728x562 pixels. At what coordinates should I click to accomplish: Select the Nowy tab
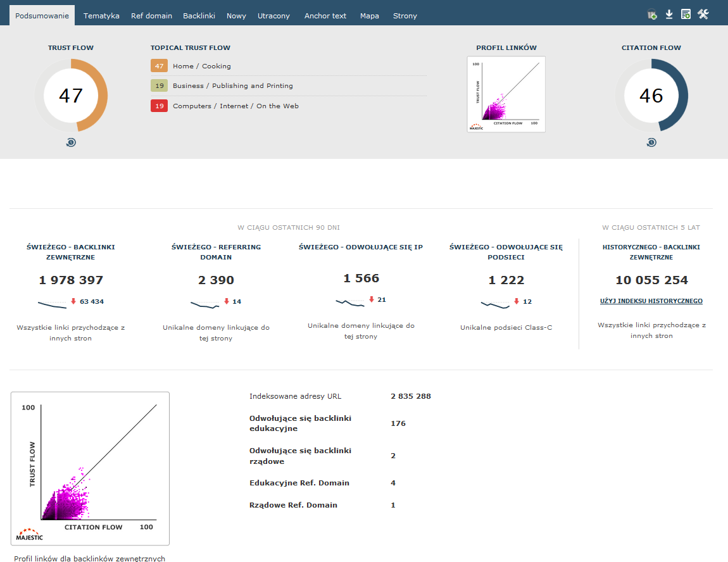point(236,16)
